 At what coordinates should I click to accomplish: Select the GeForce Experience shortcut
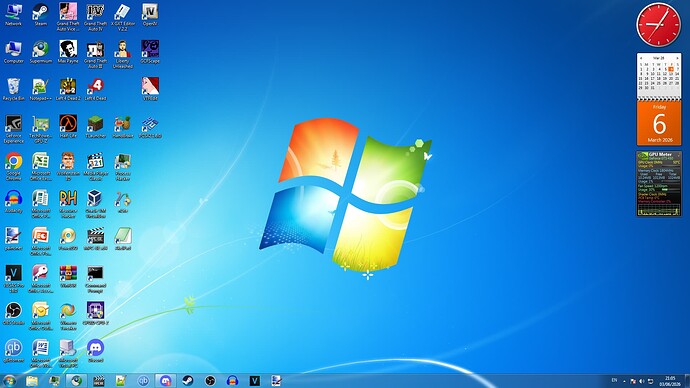(x=13, y=129)
